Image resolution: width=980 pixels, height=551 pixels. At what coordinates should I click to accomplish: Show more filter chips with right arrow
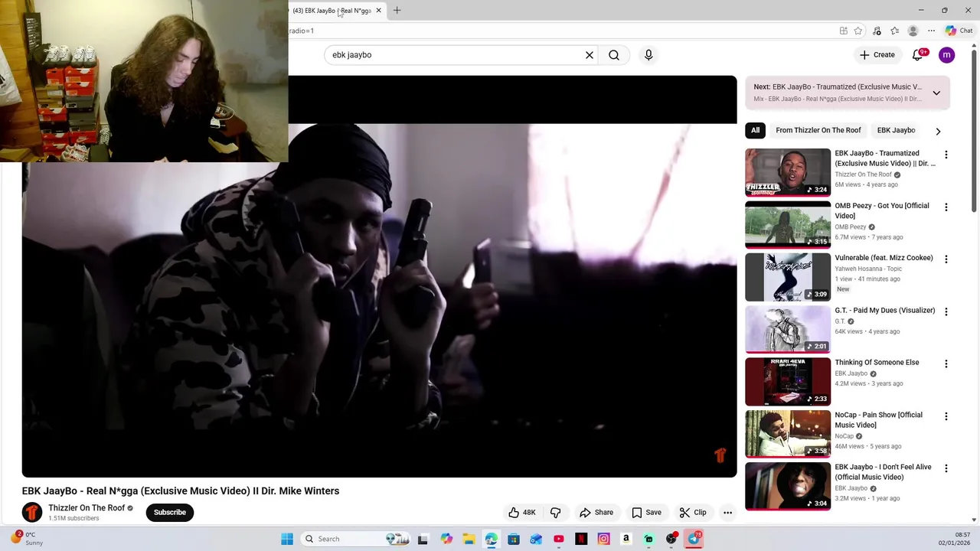pyautogui.click(x=938, y=131)
